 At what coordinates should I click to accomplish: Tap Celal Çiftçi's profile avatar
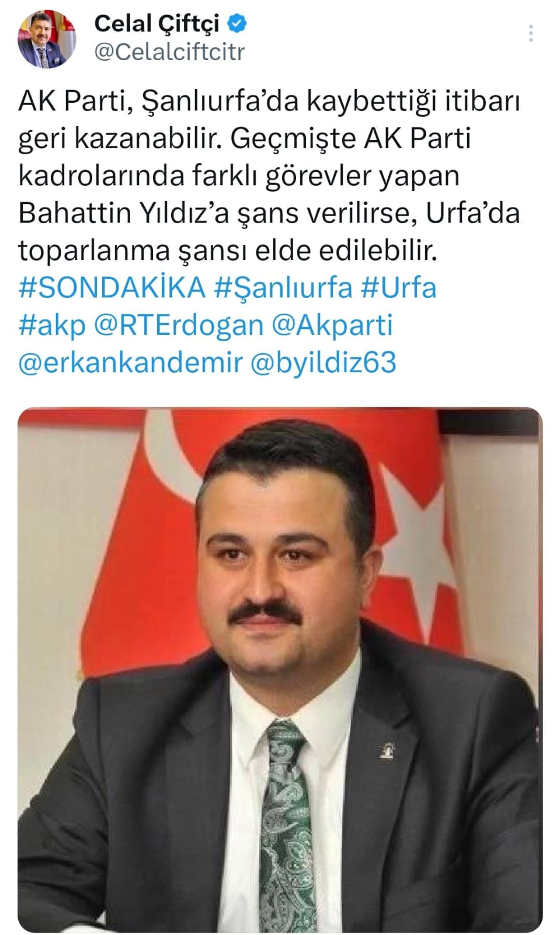47,39
